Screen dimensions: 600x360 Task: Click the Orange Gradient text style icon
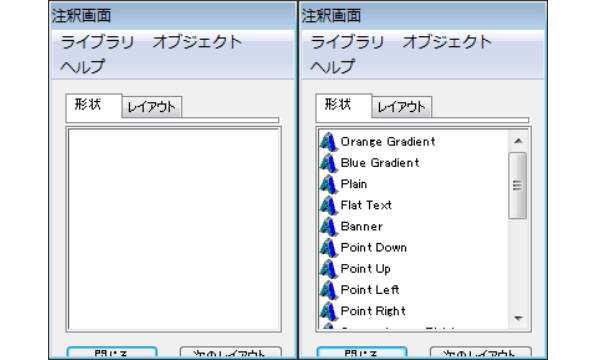[x=328, y=142]
